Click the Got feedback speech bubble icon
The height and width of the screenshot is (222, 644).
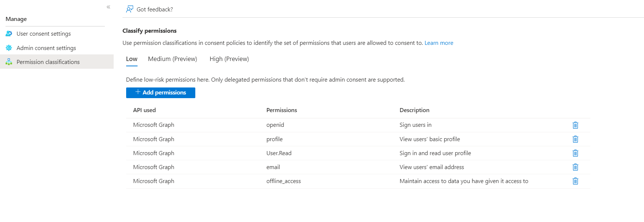tap(129, 9)
